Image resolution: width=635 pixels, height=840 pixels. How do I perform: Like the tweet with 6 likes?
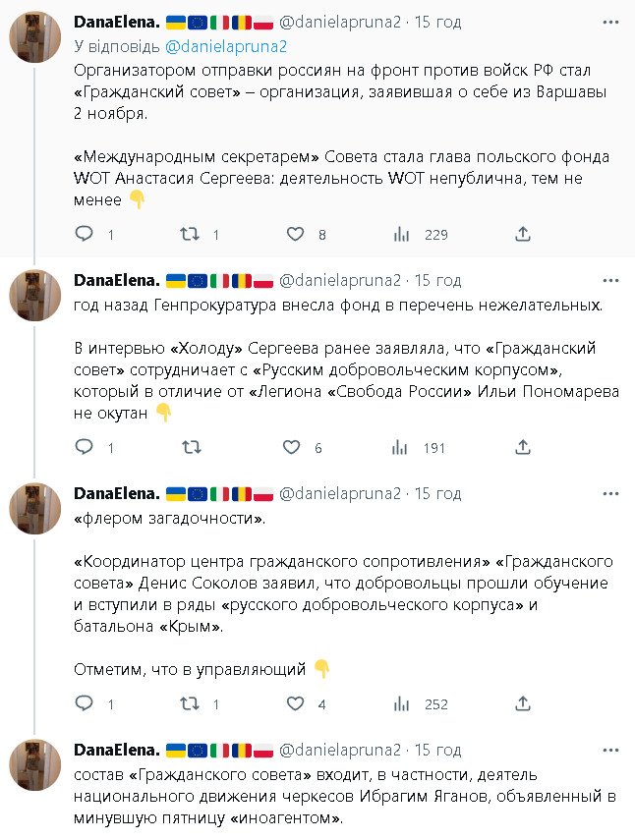point(292,447)
